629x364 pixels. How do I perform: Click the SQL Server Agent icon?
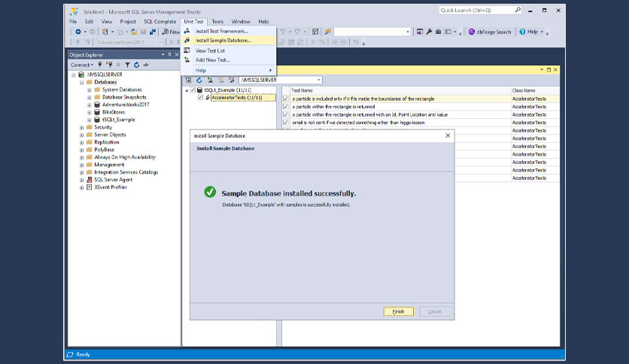point(89,180)
